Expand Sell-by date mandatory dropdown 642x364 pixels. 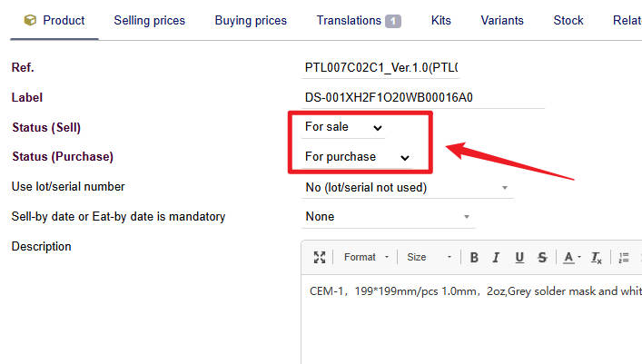[x=389, y=217]
